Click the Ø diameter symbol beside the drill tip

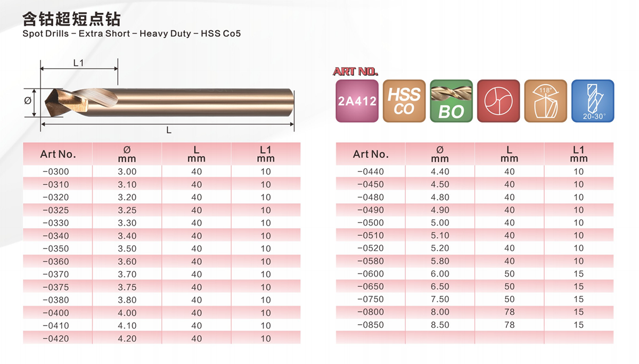click(x=28, y=101)
